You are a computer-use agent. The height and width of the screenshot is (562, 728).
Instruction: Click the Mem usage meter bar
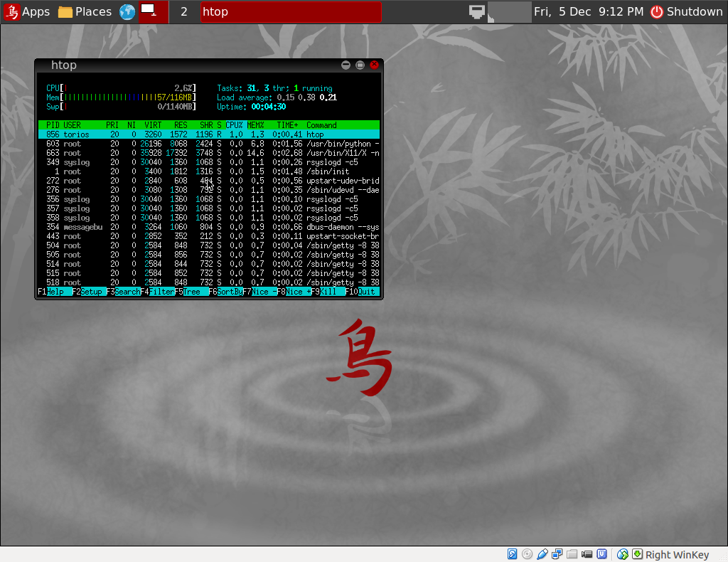(128, 97)
